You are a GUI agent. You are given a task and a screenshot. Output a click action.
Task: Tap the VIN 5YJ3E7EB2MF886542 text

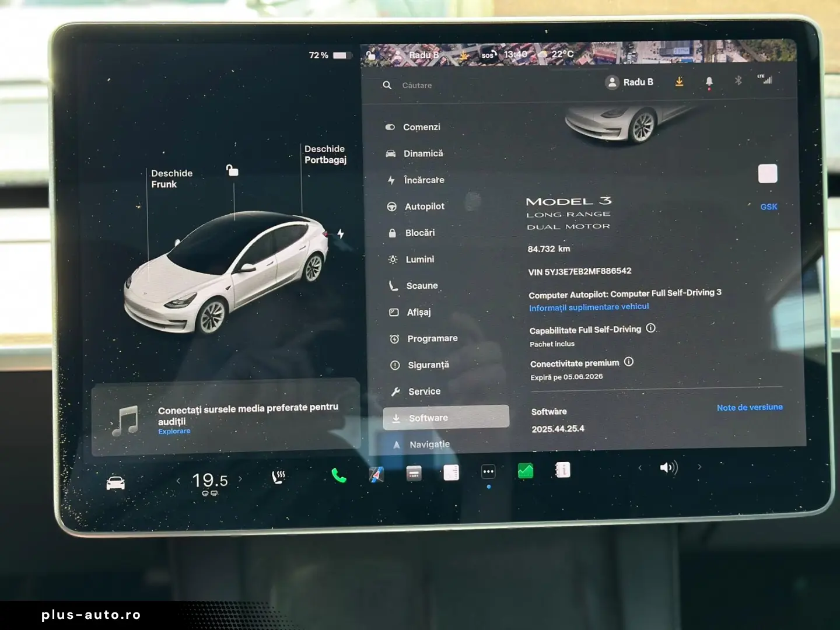click(x=580, y=271)
